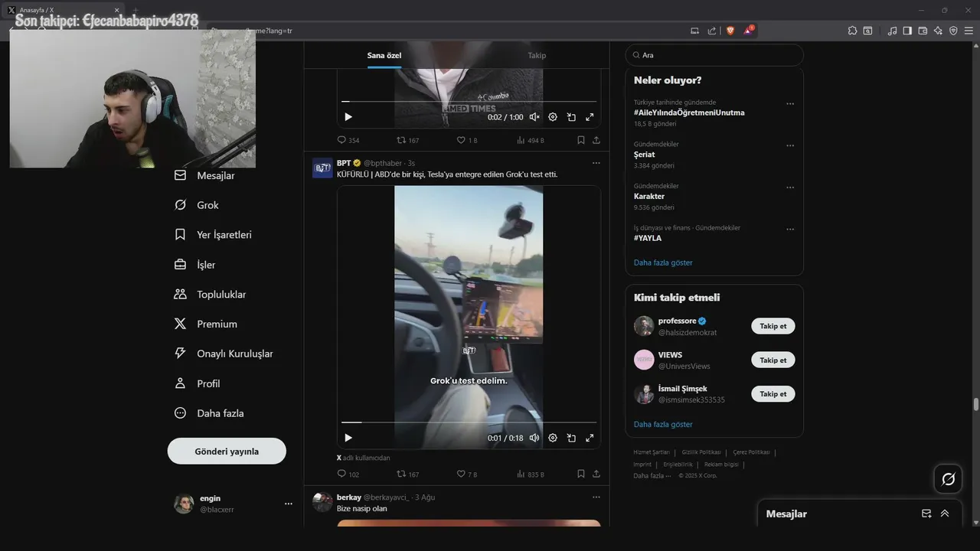Compose new message icon in Mesajlar bar
Image resolution: width=980 pixels, height=551 pixels.
click(926, 514)
